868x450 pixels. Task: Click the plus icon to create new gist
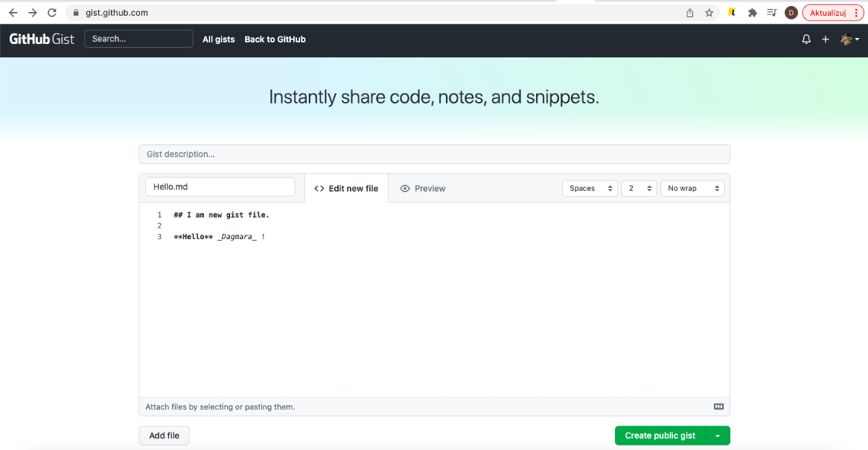coord(825,39)
